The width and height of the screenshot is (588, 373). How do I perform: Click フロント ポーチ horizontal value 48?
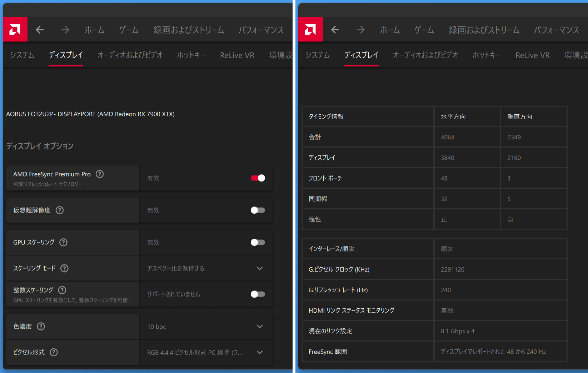coord(444,178)
